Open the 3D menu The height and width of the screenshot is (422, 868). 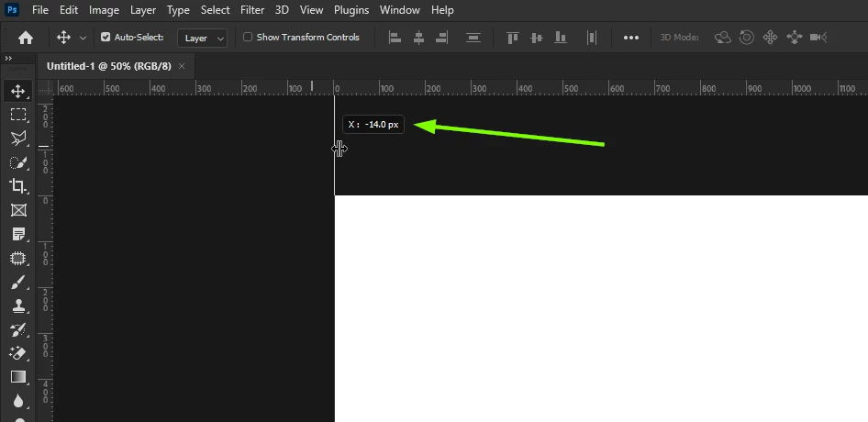tap(283, 10)
